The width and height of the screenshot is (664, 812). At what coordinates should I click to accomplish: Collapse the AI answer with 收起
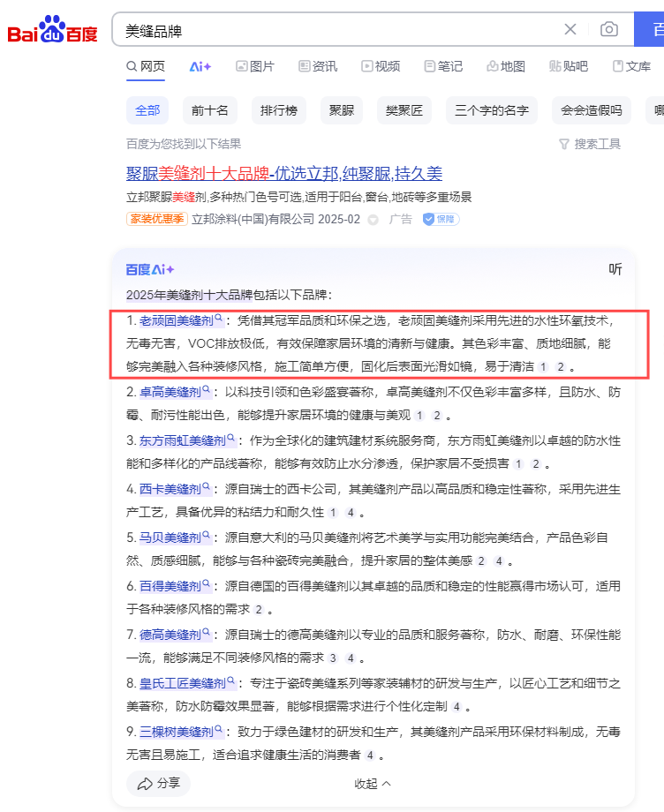(372, 783)
